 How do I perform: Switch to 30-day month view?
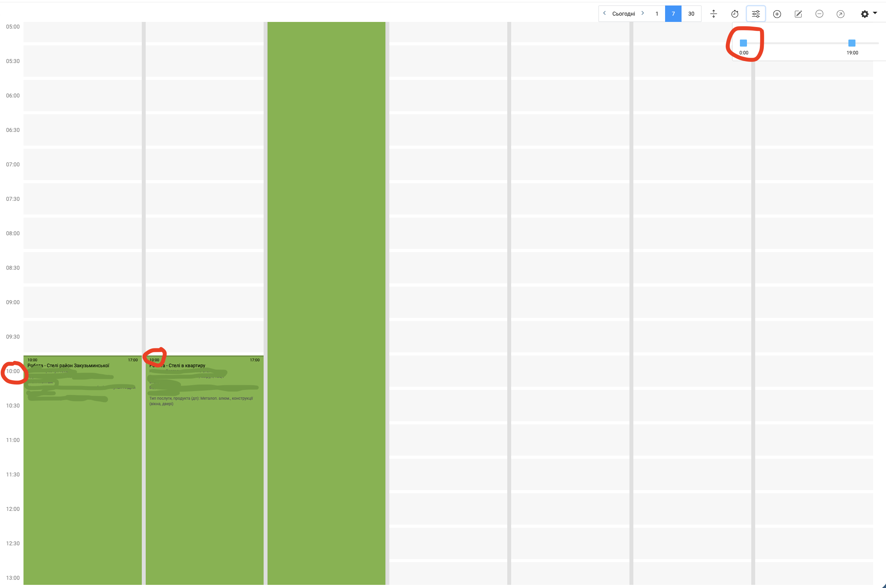point(691,14)
